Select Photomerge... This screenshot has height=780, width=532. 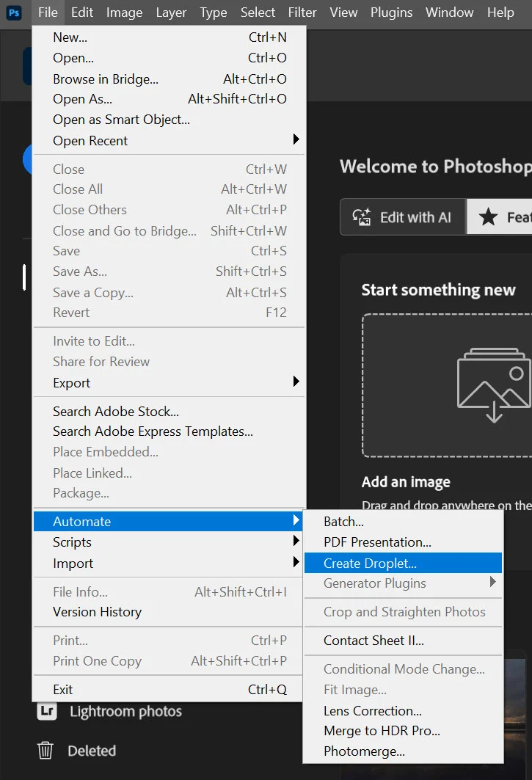click(x=403, y=751)
